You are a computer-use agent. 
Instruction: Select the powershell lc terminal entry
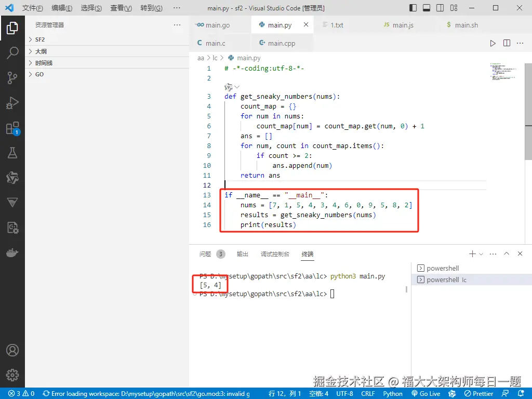click(x=472, y=280)
